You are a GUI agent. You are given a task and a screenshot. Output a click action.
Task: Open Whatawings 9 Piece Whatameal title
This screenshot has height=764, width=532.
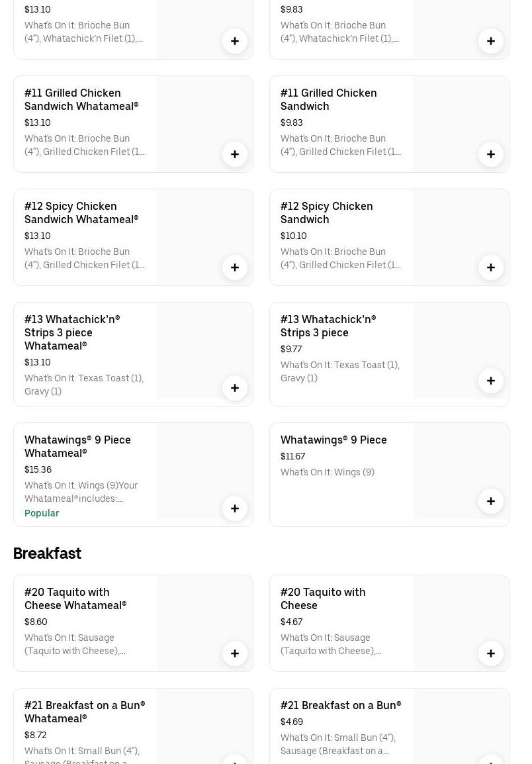pos(77,446)
